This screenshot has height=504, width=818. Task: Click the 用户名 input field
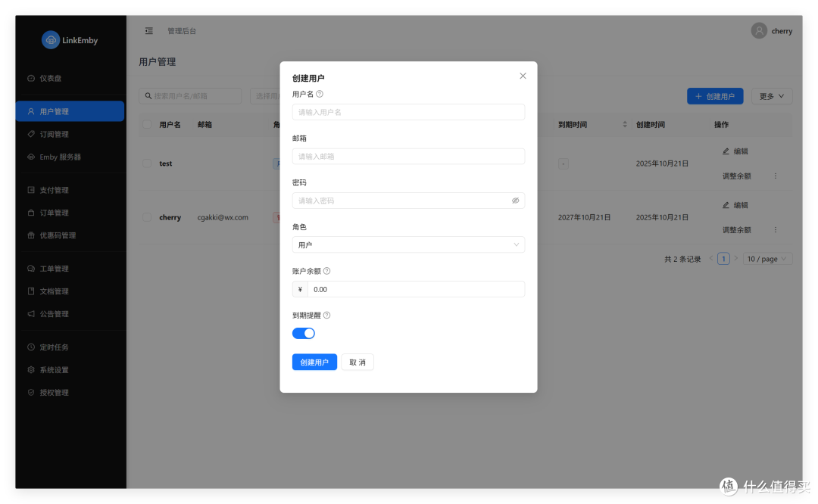[408, 112]
